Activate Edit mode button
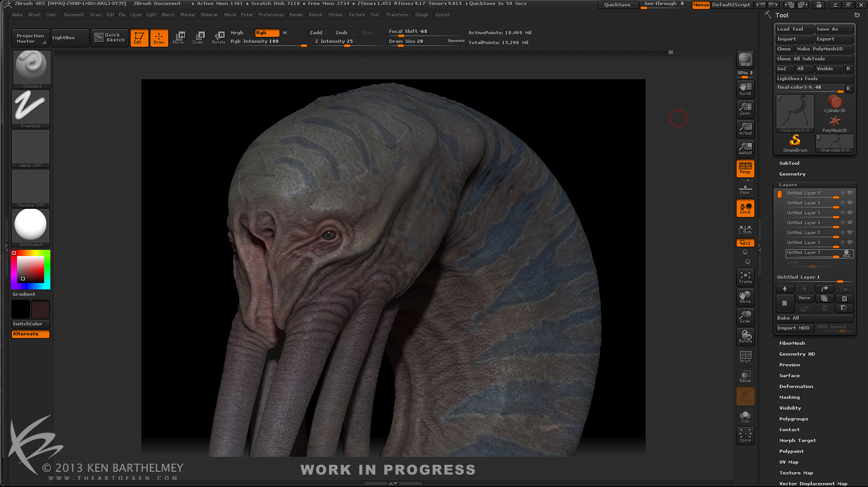Screen dimensions: 868x487 [139, 38]
